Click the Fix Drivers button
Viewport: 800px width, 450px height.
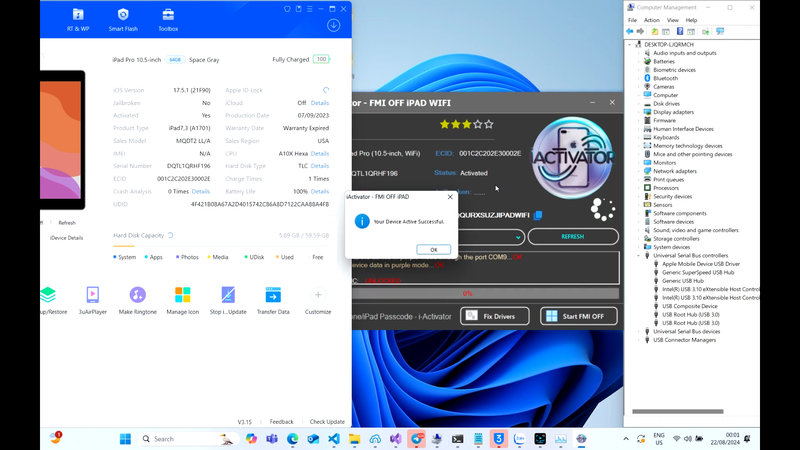pos(494,316)
